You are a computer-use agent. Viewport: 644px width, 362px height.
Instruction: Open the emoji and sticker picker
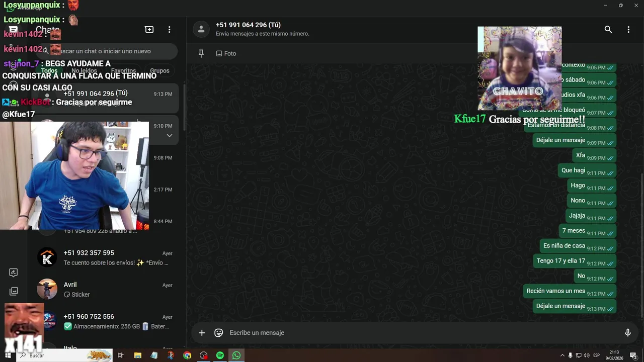218,333
